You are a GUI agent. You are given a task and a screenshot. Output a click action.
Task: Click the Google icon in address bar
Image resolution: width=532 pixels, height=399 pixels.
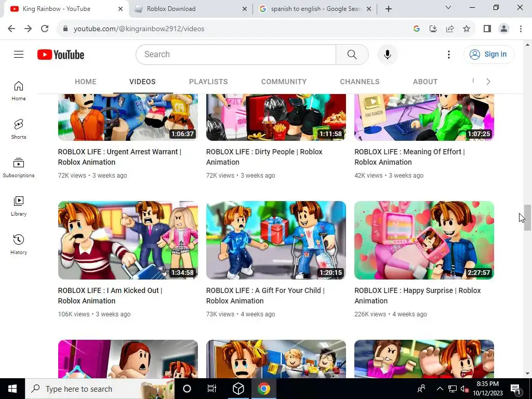(x=417, y=29)
